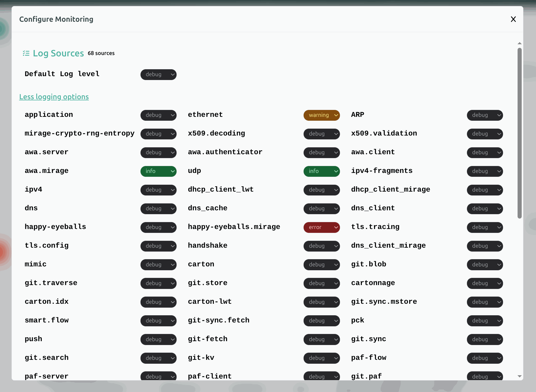
Task: Open the x509.decoding level dropdown
Action: tap(321, 134)
